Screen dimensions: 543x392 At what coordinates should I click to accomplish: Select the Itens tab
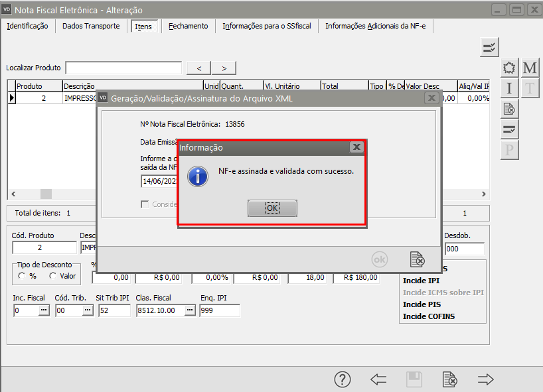pyautogui.click(x=143, y=27)
